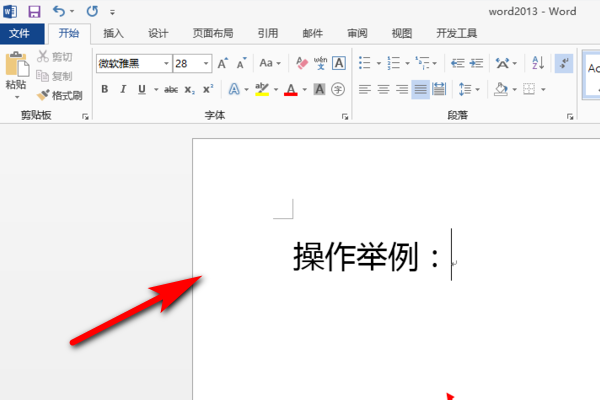Apply multilevel list
600x400 pixels.
point(422,63)
